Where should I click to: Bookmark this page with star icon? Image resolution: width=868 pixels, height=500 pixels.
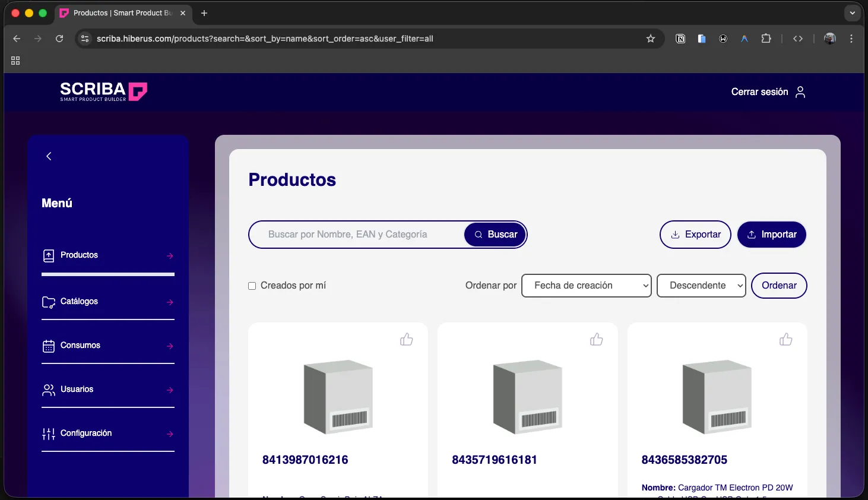651,39
